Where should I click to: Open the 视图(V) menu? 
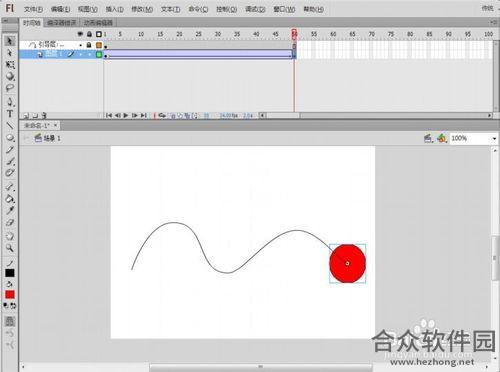[x=88, y=9]
